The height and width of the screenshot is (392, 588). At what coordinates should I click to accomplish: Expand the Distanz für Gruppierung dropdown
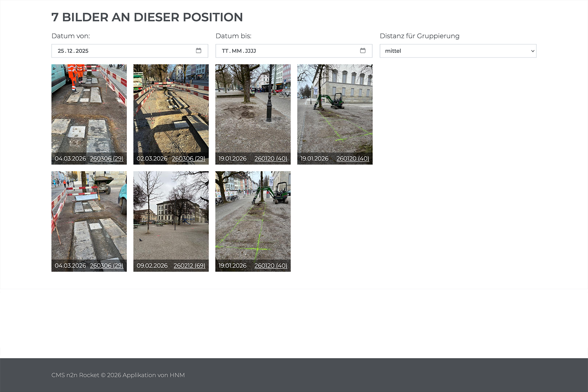coord(458,51)
